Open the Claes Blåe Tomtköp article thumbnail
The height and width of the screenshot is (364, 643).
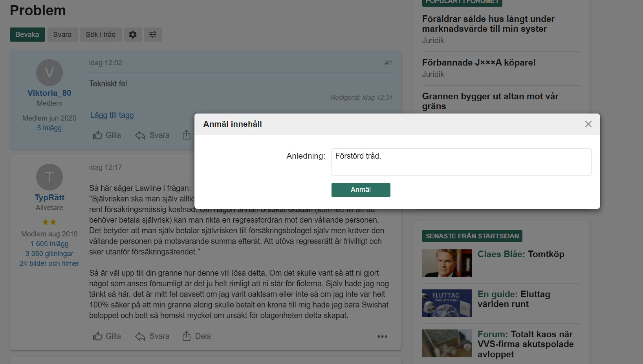[x=447, y=263]
